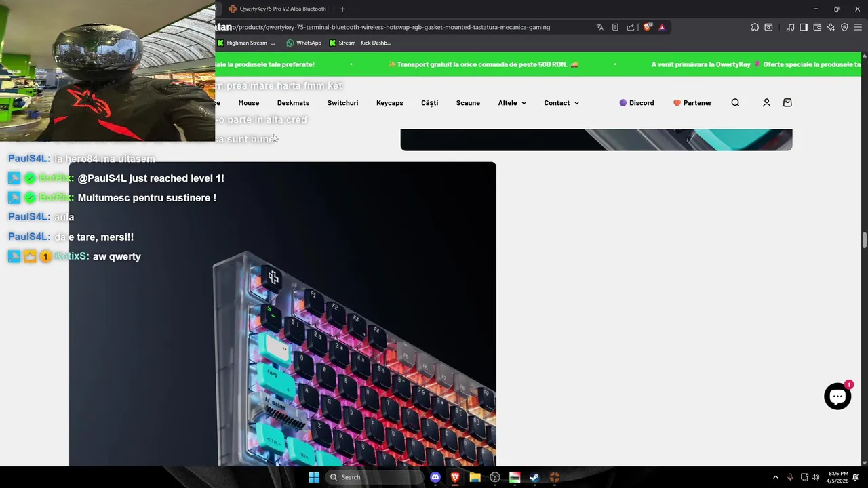
Task: Open the shopping cart icon
Action: point(787,103)
